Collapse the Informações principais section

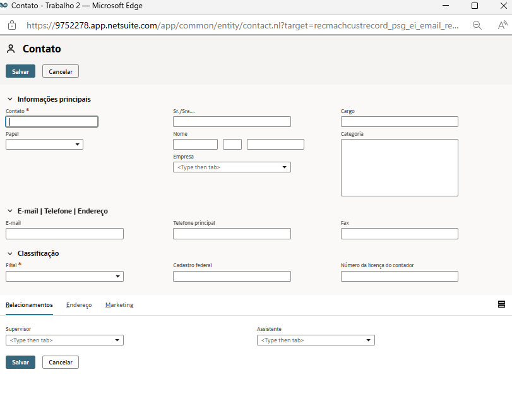[x=10, y=99]
